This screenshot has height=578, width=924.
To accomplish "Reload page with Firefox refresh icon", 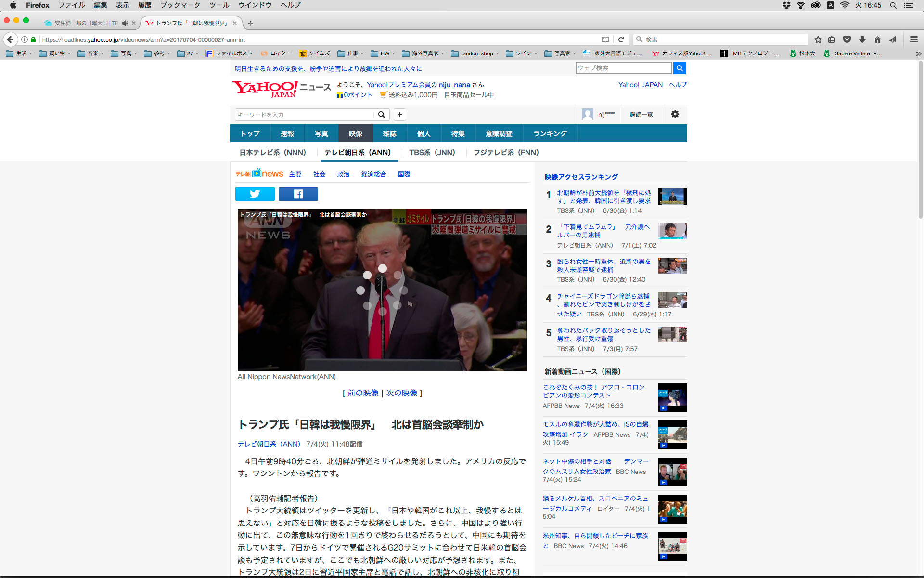I will click(621, 39).
